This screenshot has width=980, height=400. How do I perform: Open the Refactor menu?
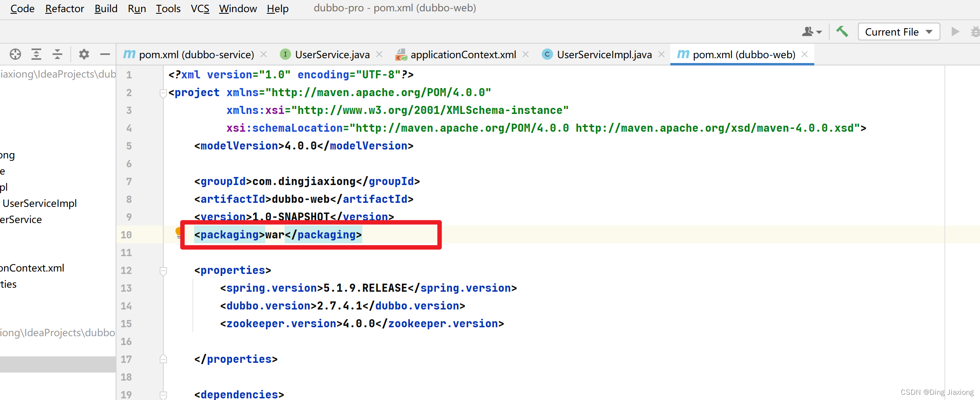65,8
